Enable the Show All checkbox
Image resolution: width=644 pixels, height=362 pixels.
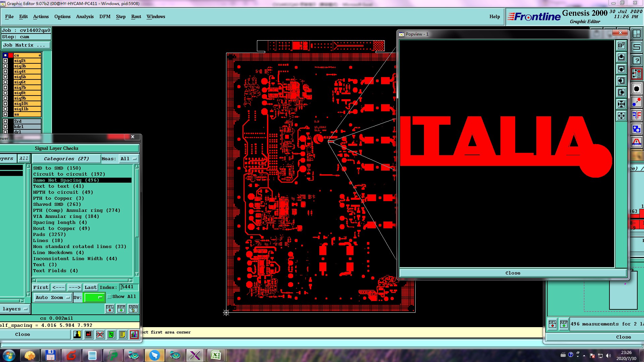click(109, 297)
